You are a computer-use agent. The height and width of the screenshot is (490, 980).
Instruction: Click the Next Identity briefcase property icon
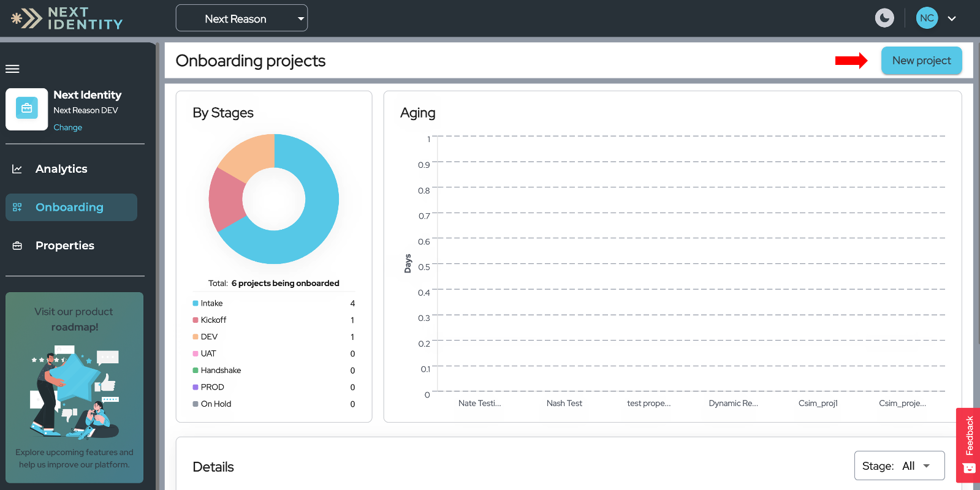[x=27, y=109]
